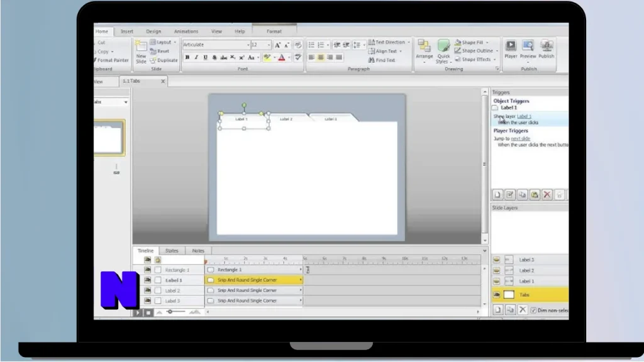Decrease font size with Shrink Font
This screenshot has width=644, height=362.
(x=287, y=45)
